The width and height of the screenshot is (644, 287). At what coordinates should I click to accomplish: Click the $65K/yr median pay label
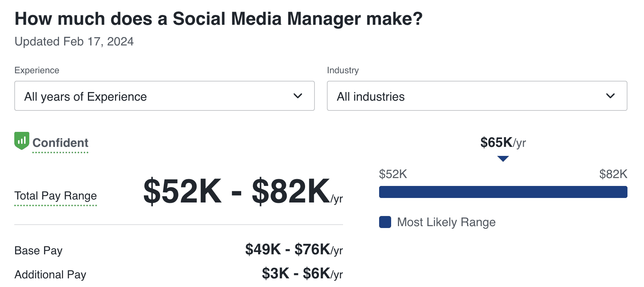coord(503,143)
